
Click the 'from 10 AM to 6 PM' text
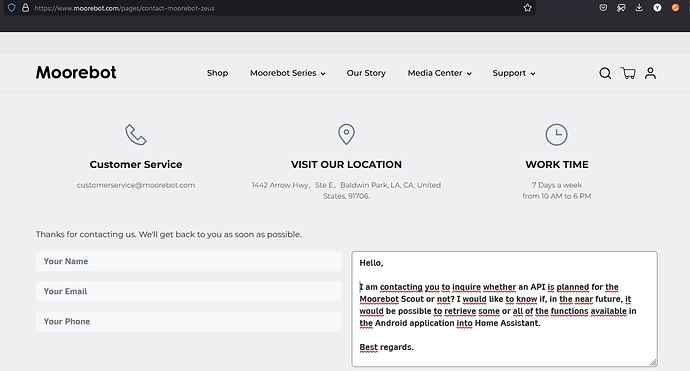coord(557,196)
